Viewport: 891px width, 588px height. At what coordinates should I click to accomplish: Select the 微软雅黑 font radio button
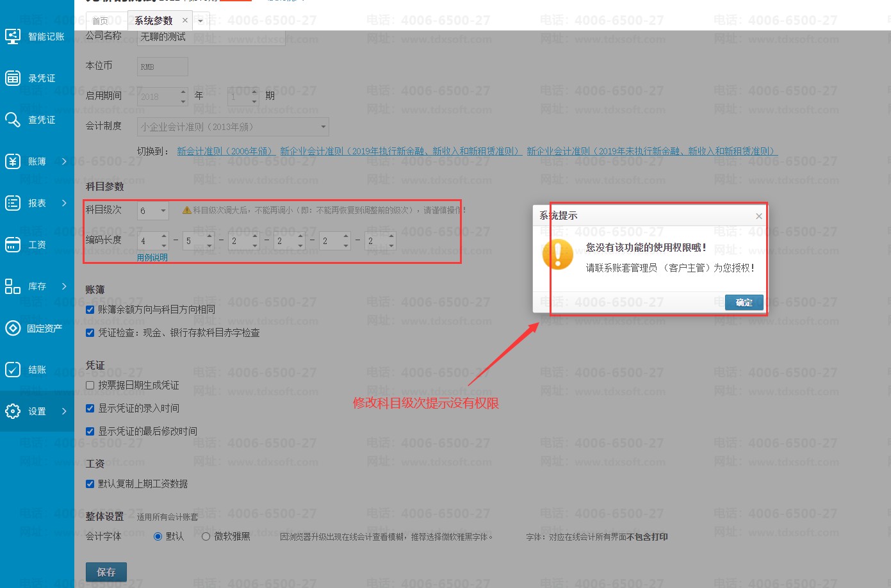pos(206,537)
